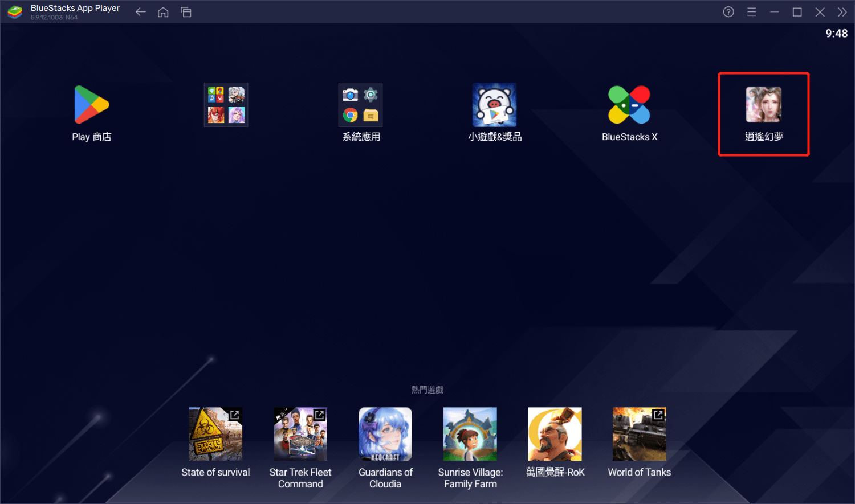Click the Play 商店 label text
855x504 pixels.
click(x=92, y=137)
